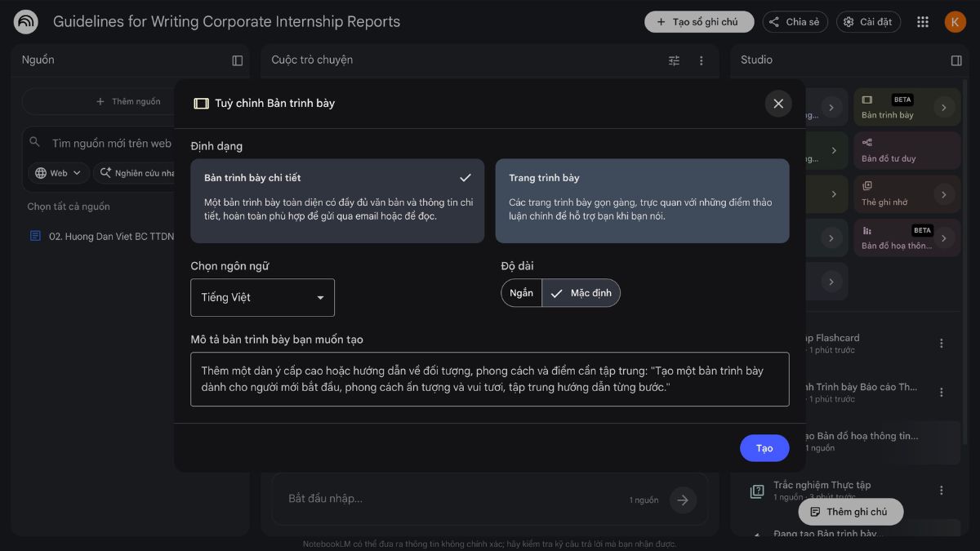Open Cài đặt settings

tap(868, 22)
